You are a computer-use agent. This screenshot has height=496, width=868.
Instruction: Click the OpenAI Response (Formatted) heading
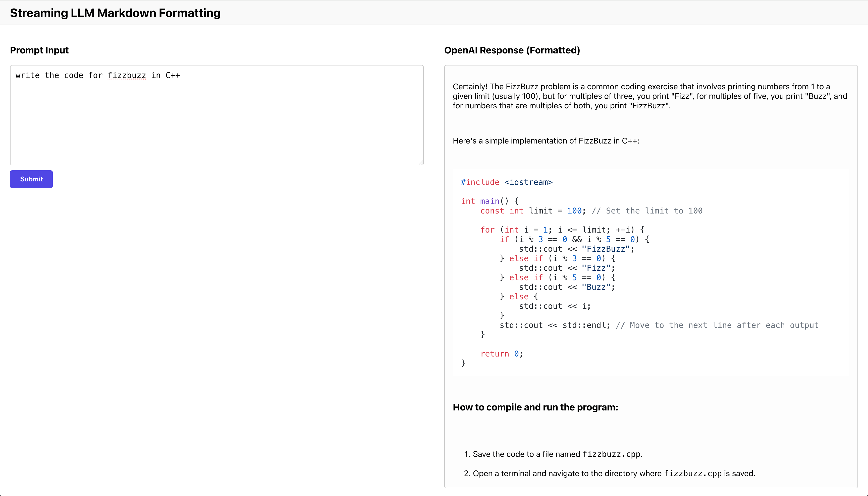pos(512,50)
